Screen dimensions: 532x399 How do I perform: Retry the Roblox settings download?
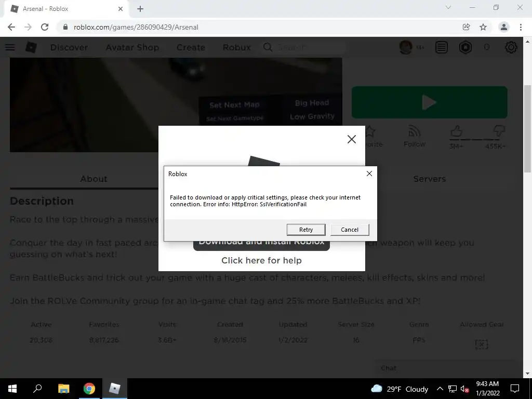(x=305, y=230)
